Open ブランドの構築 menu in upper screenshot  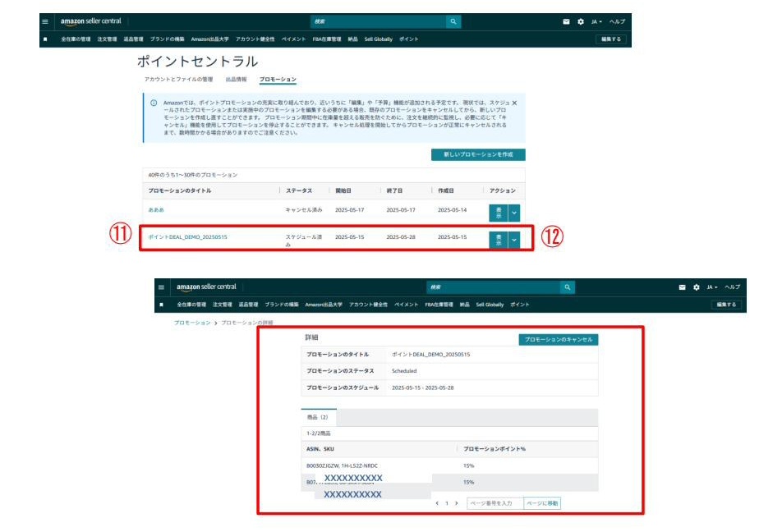[167, 39]
